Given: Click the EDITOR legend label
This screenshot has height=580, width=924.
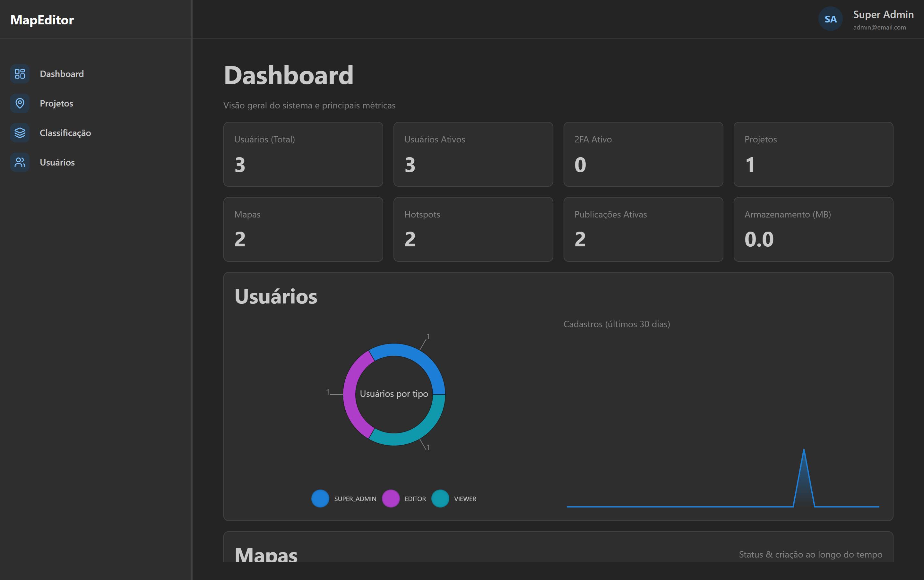Looking at the screenshot, I should point(415,499).
